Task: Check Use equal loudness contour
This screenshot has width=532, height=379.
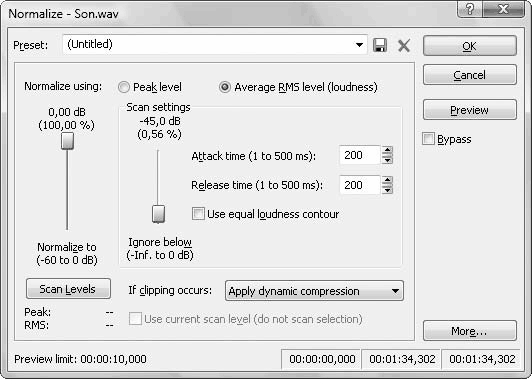Action: coord(198,214)
